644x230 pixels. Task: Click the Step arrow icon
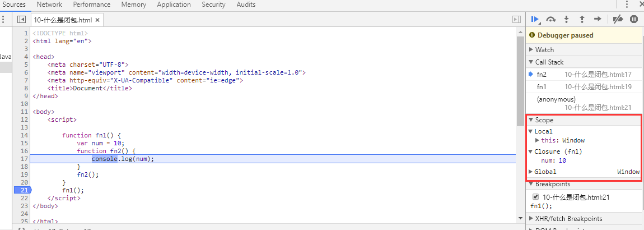coord(598,19)
